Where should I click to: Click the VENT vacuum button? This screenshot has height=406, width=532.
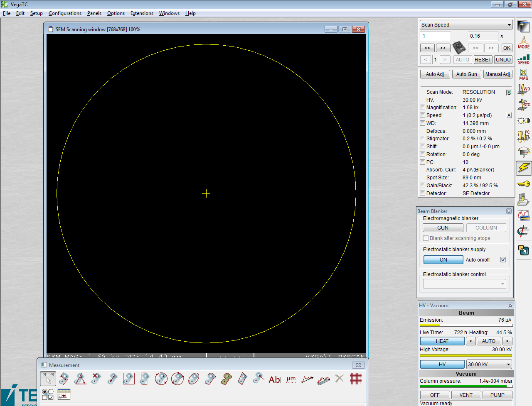[466, 395]
